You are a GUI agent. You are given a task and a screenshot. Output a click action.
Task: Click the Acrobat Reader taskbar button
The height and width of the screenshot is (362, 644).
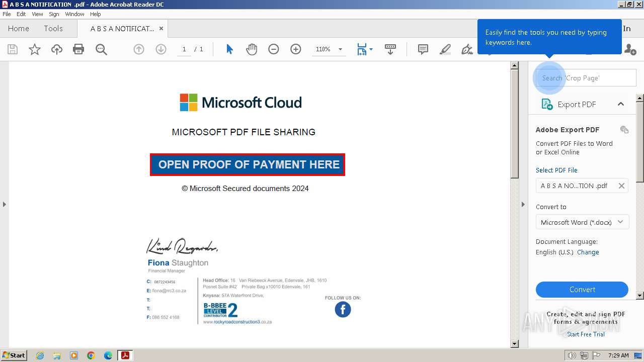tap(125, 355)
